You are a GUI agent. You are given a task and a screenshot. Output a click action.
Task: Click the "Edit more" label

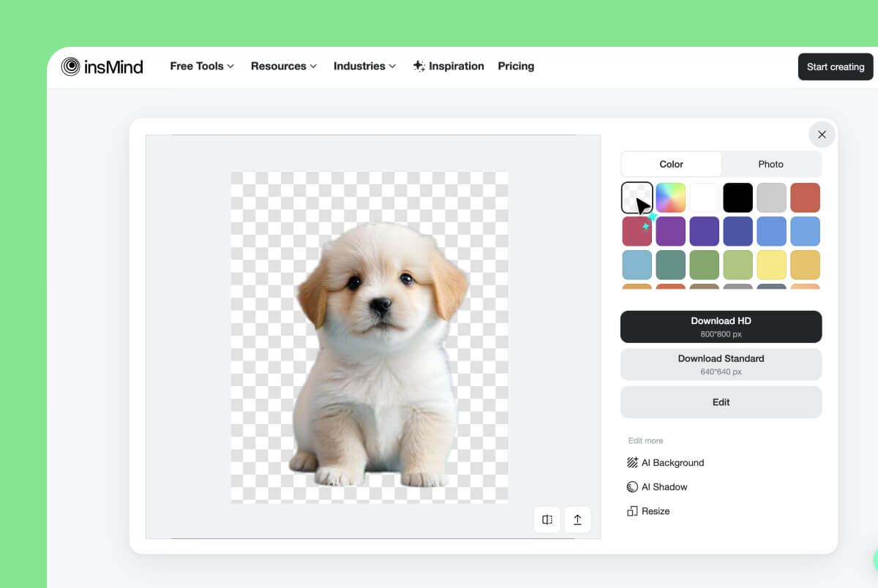point(645,441)
